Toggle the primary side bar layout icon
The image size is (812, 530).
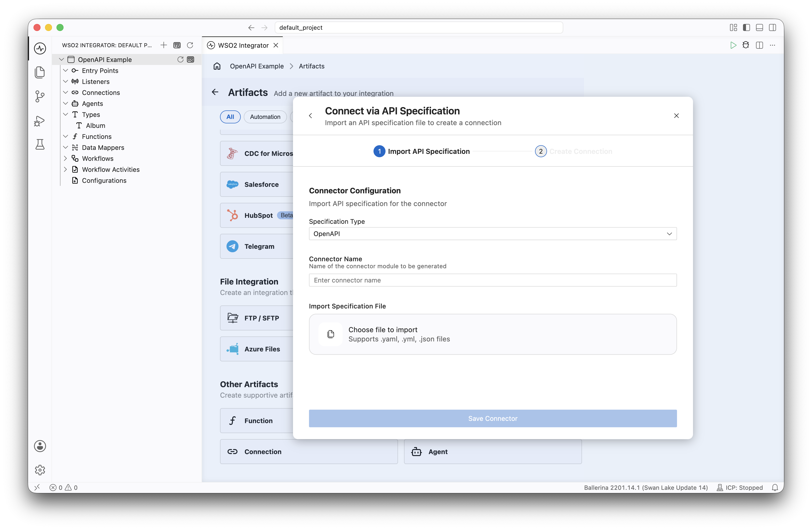click(746, 28)
